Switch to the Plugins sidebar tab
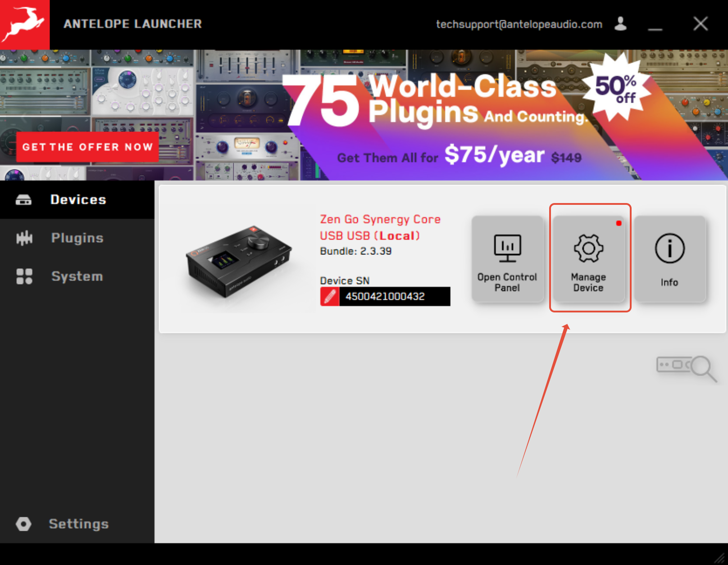This screenshot has height=565, width=728. [77, 238]
